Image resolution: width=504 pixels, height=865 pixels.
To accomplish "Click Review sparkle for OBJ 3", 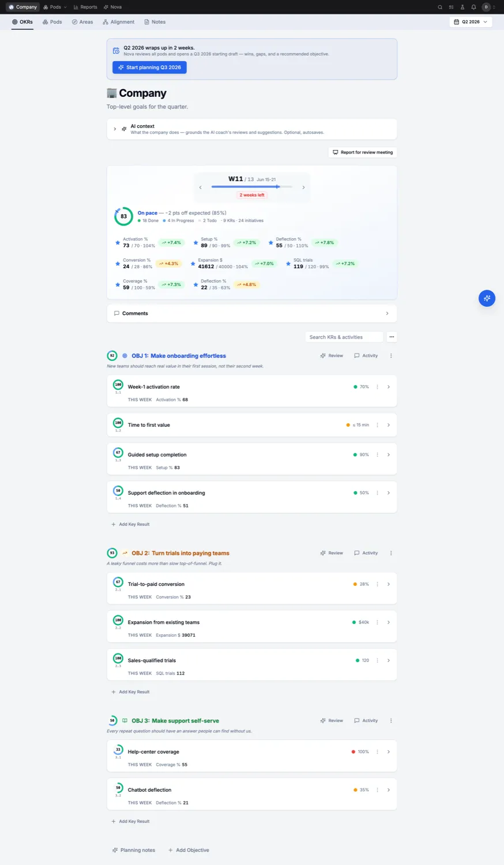I will [x=332, y=721].
